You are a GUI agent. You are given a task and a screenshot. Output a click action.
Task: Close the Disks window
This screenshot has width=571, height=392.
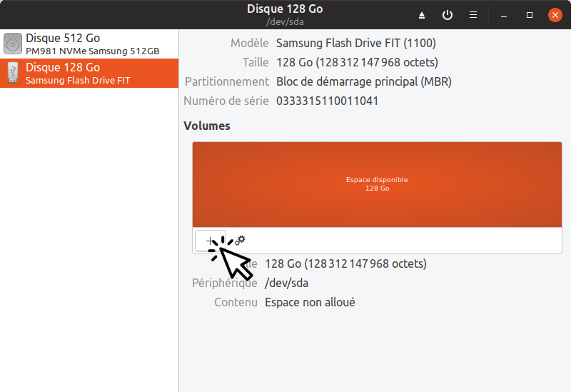point(555,15)
